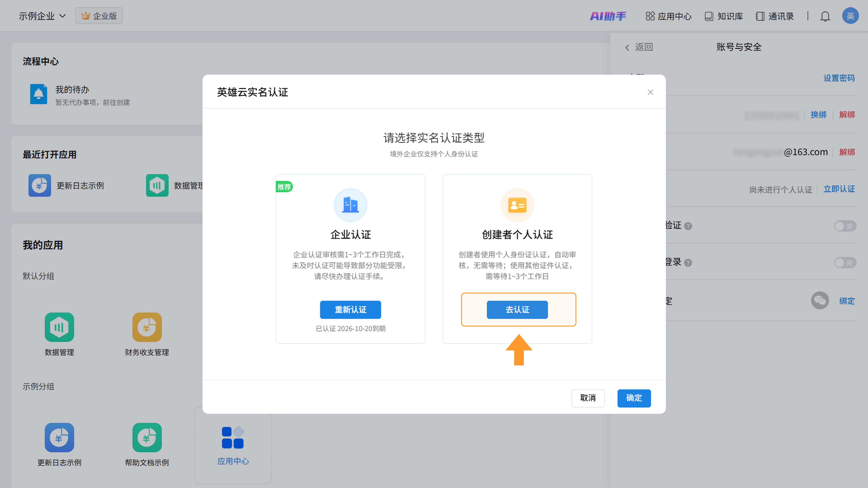Click the notification bell icon
Viewport: 868px width, 488px height.
point(825,16)
